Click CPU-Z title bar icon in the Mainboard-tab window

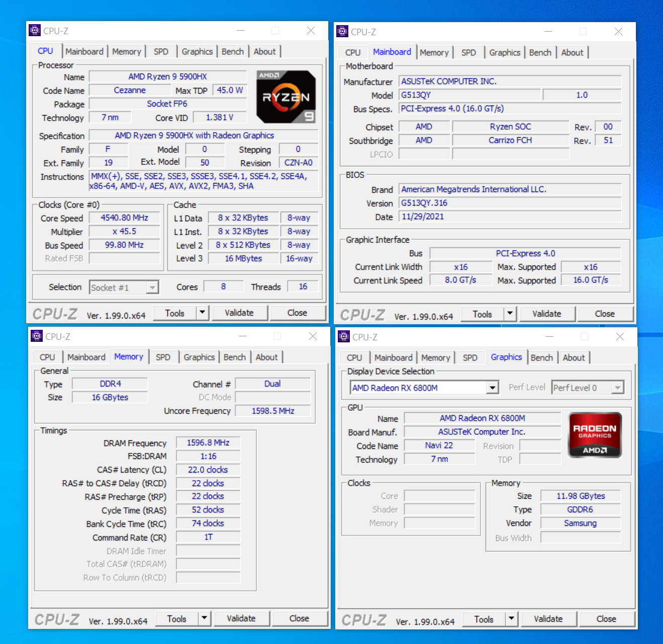point(342,32)
